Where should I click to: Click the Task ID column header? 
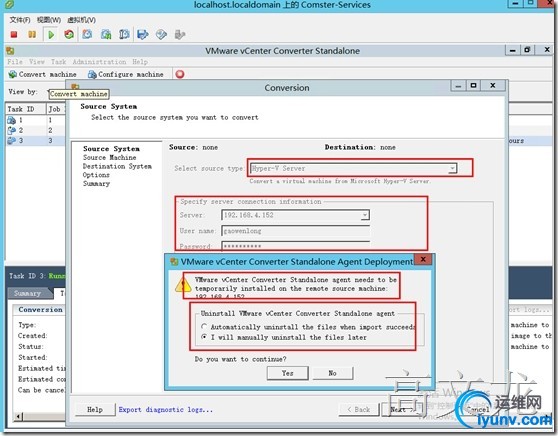coord(26,109)
